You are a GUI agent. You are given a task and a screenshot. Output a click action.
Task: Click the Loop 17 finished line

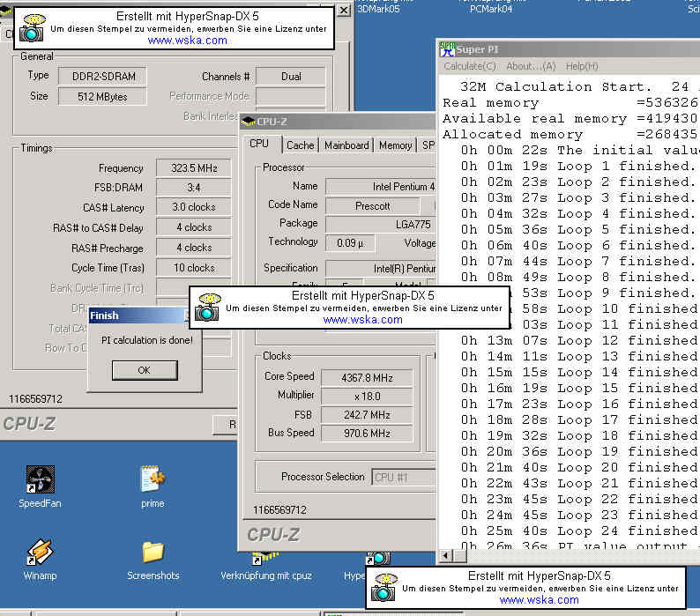tap(579, 419)
